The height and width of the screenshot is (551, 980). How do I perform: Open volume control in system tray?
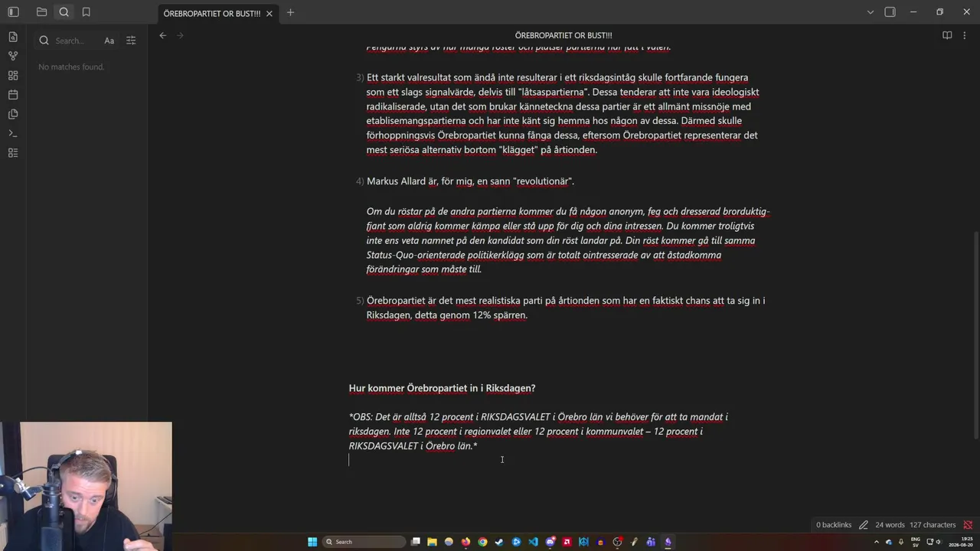(938, 542)
